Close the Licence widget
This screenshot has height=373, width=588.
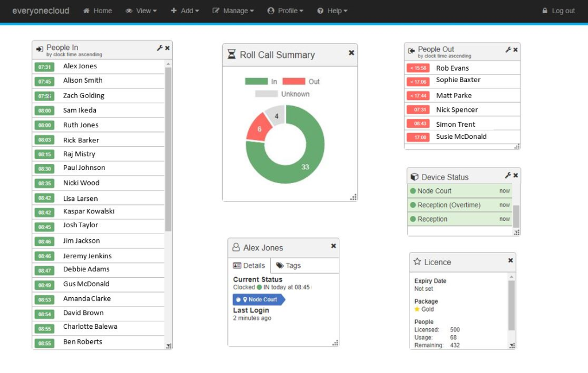click(510, 261)
